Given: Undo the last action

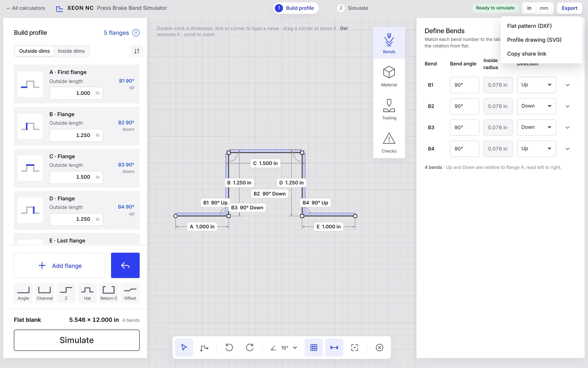Looking at the screenshot, I should click(229, 347).
